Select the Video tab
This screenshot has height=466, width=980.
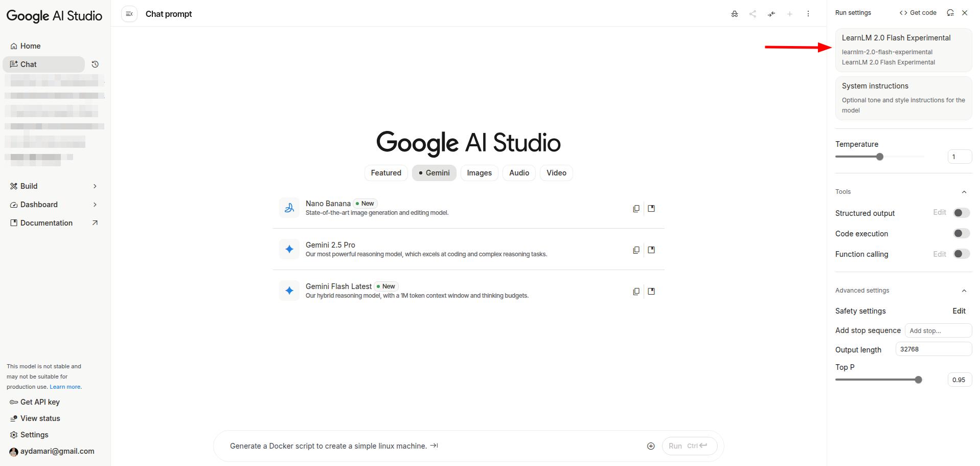[556, 173]
